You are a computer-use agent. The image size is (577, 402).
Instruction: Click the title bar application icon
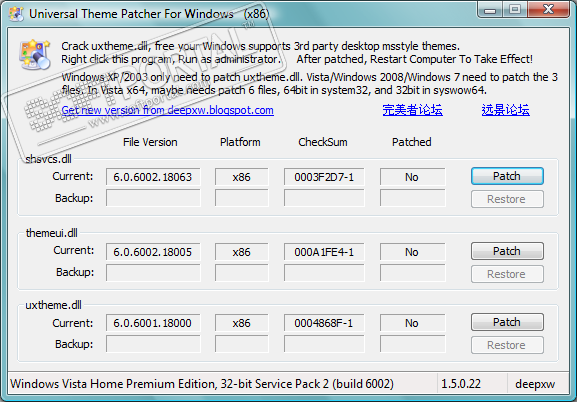pyautogui.click(x=16, y=14)
